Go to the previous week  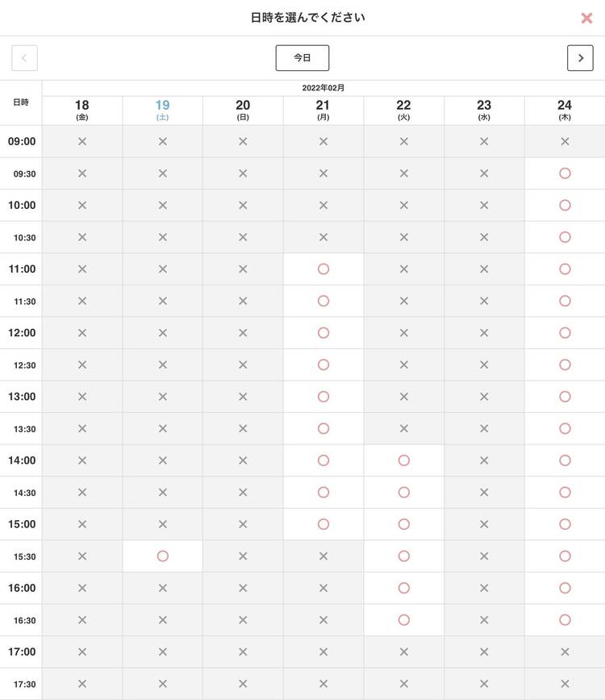point(24,58)
